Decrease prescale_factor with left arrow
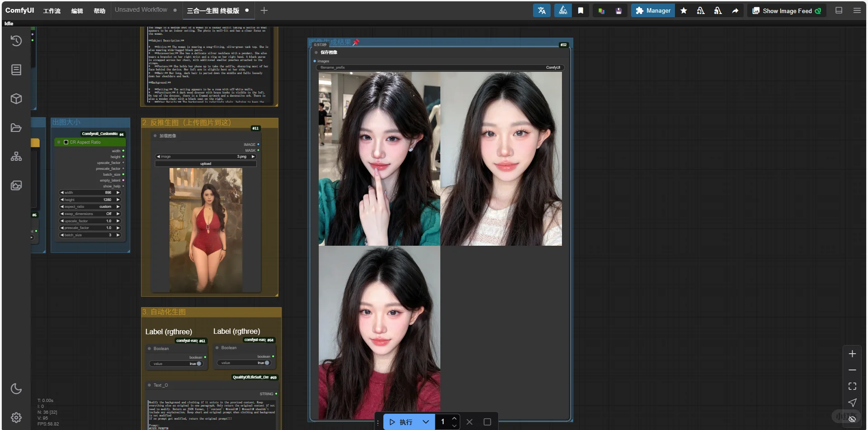 coord(62,228)
